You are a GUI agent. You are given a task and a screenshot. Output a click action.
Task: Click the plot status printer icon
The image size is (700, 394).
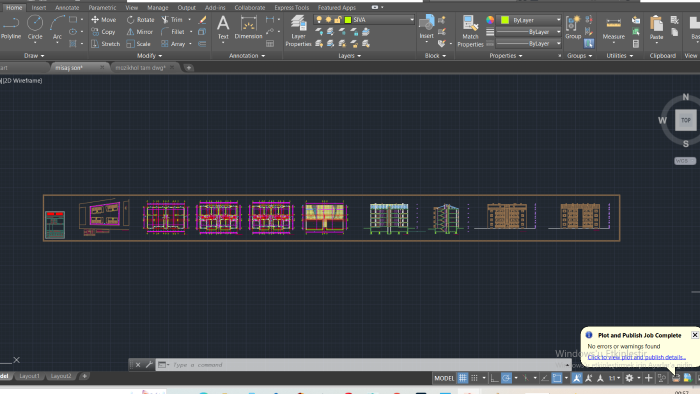coord(676,378)
